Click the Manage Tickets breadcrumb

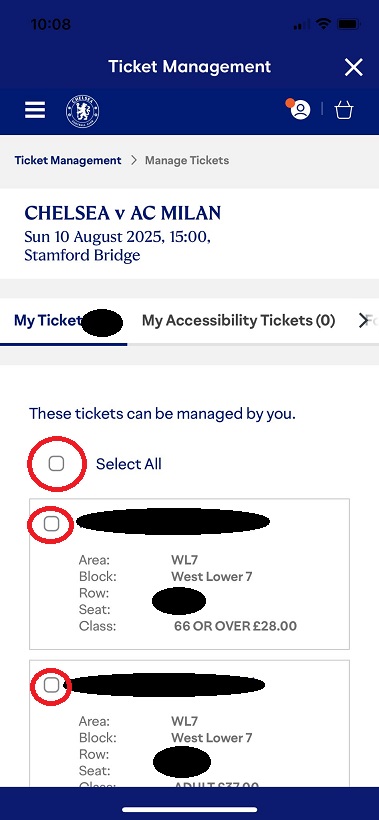187,160
